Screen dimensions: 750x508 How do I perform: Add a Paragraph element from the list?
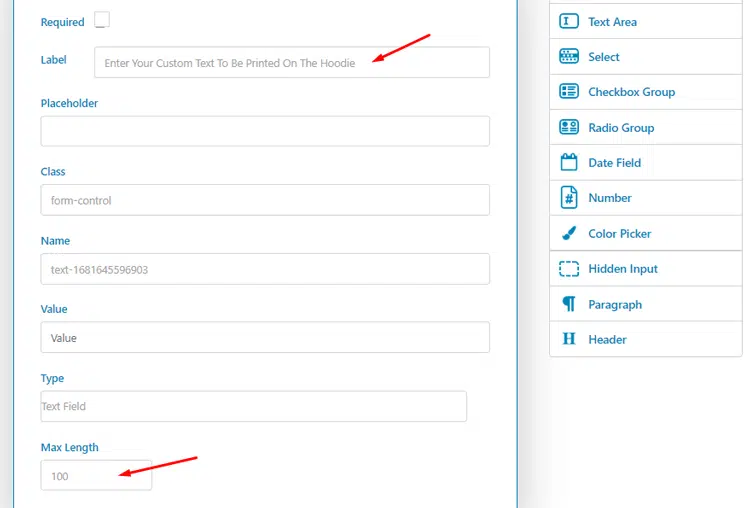click(x=614, y=305)
